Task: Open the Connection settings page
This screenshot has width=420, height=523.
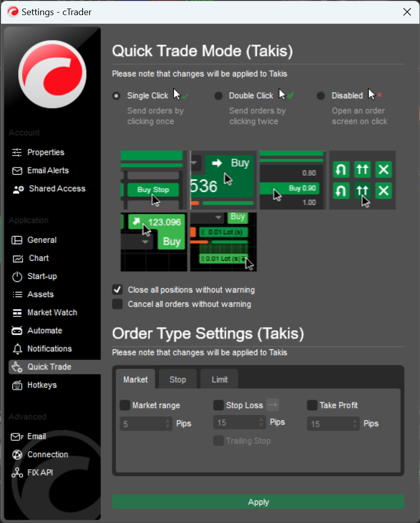Action: pyautogui.click(x=48, y=455)
